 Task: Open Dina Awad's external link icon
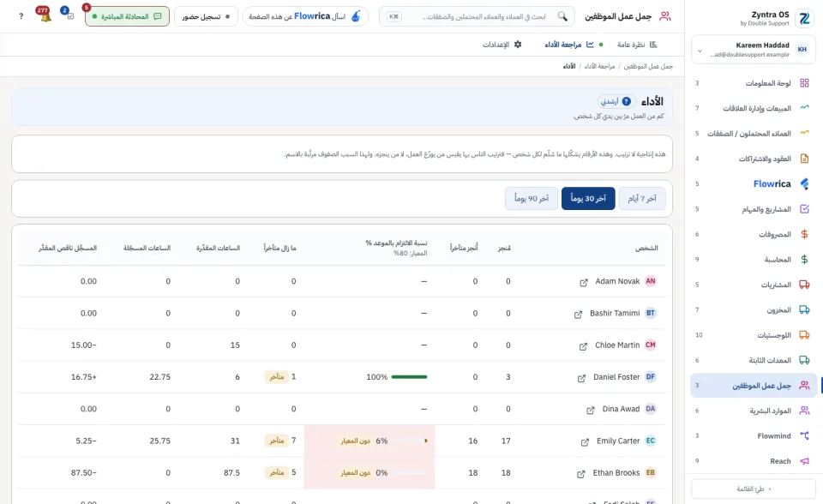click(x=591, y=410)
